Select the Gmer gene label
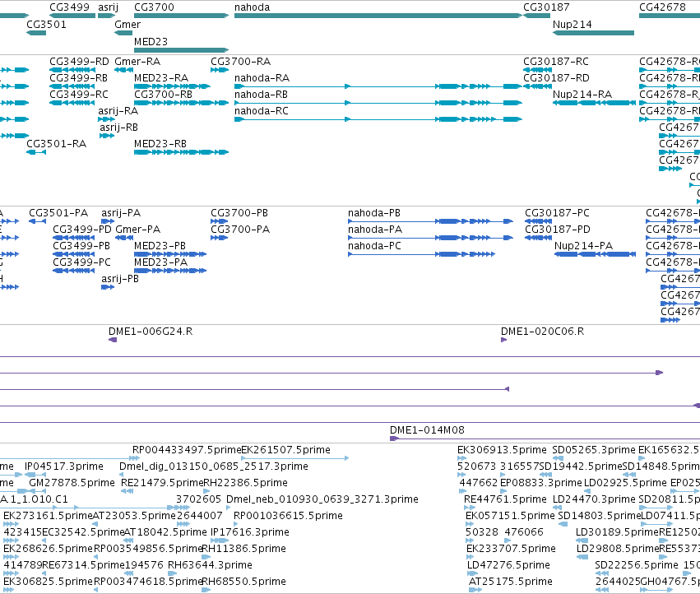Image resolution: width=700 pixels, height=594 pixels. (x=127, y=24)
